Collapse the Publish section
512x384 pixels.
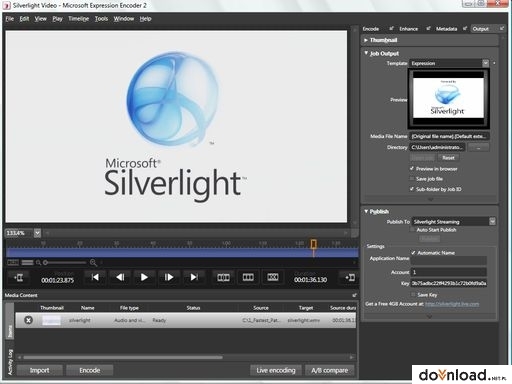click(x=366, y=211)
